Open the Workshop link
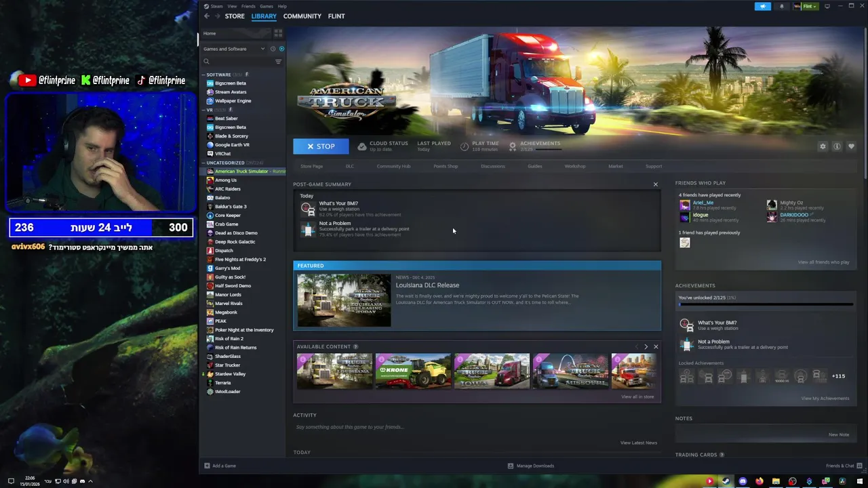This screenshot has height=488, width=868. tap(575, 166)
